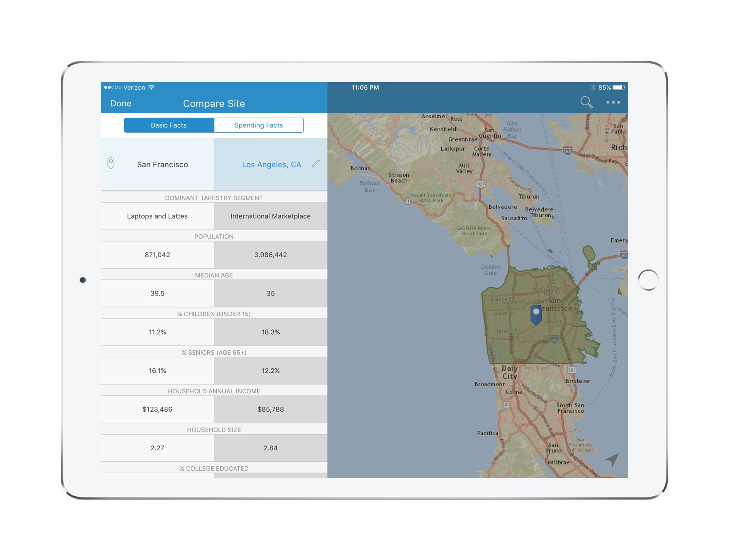Tap the children percentage 11.2%
This screenshot has width=729, height=560.
point(157,332)
